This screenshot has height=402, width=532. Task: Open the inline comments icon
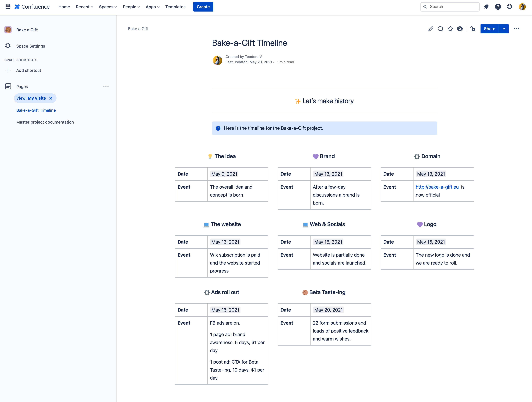(x=440, y=29)
